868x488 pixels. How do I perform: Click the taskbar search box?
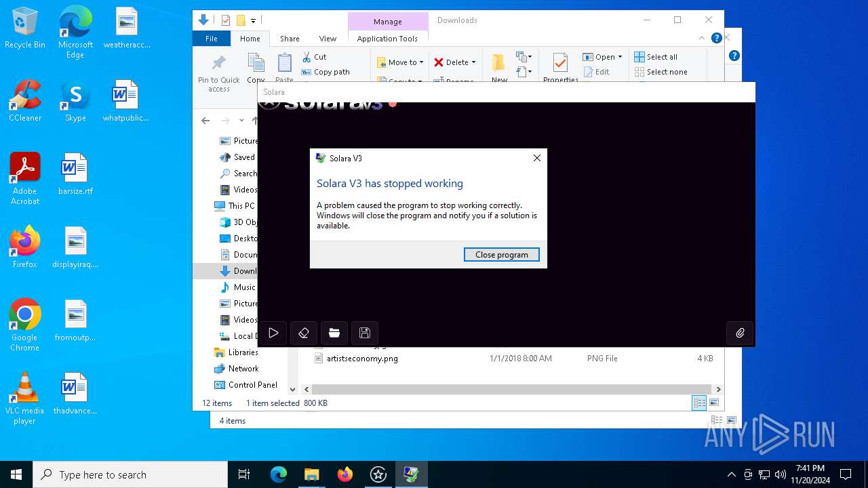click(x=130, y=474)
